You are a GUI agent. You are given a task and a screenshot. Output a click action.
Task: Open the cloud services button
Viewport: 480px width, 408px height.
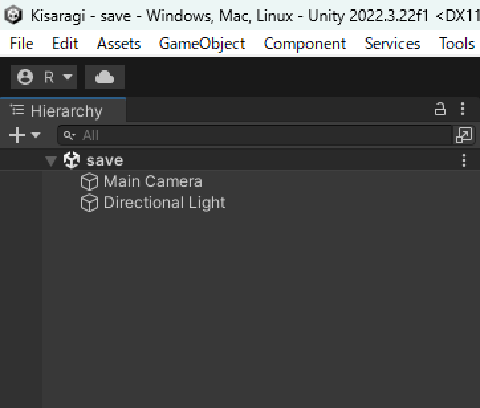[105, 77]
